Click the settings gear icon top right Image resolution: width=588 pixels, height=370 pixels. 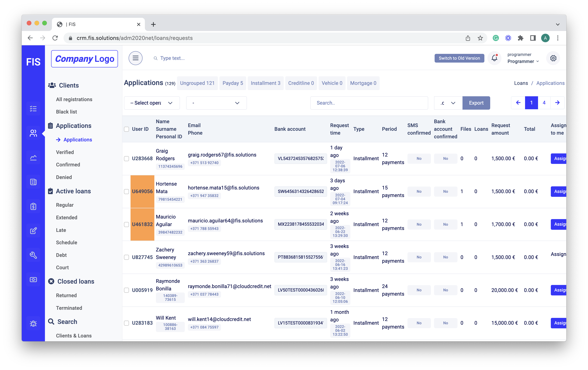click(553, 58)
